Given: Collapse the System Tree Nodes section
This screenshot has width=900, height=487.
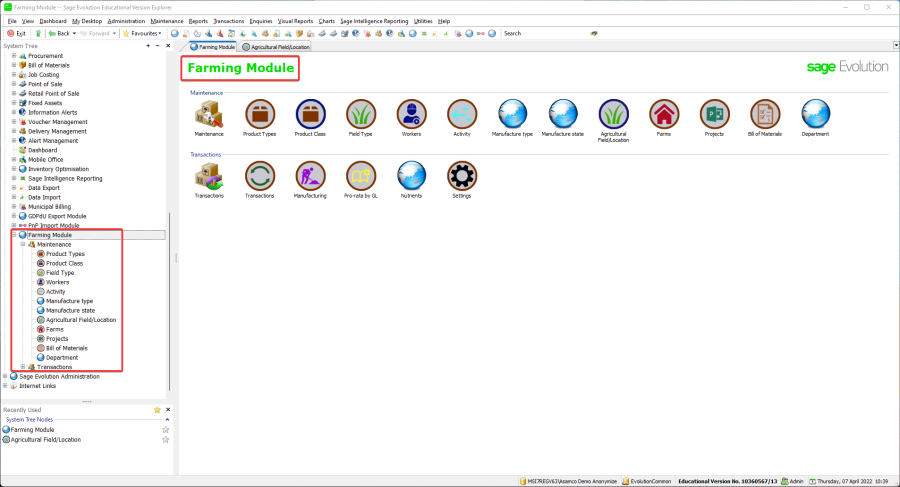Looking at the screenshot, I should (x=165, y=419).
